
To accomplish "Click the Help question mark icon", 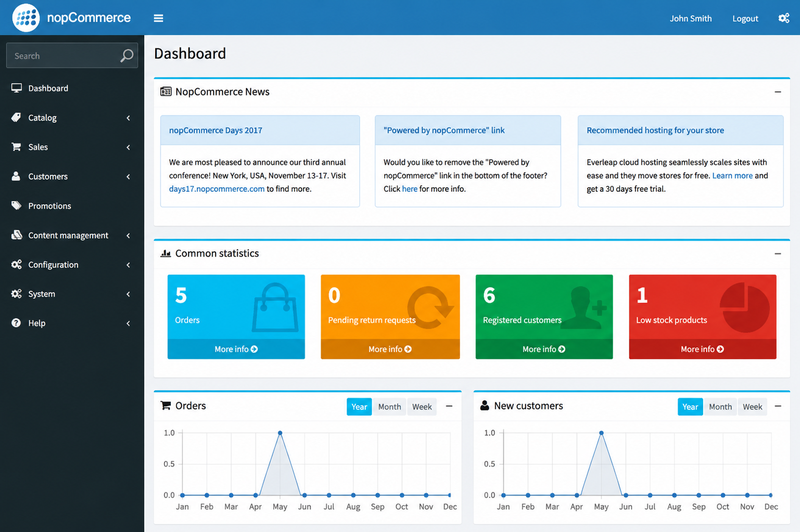I will 16,323.
